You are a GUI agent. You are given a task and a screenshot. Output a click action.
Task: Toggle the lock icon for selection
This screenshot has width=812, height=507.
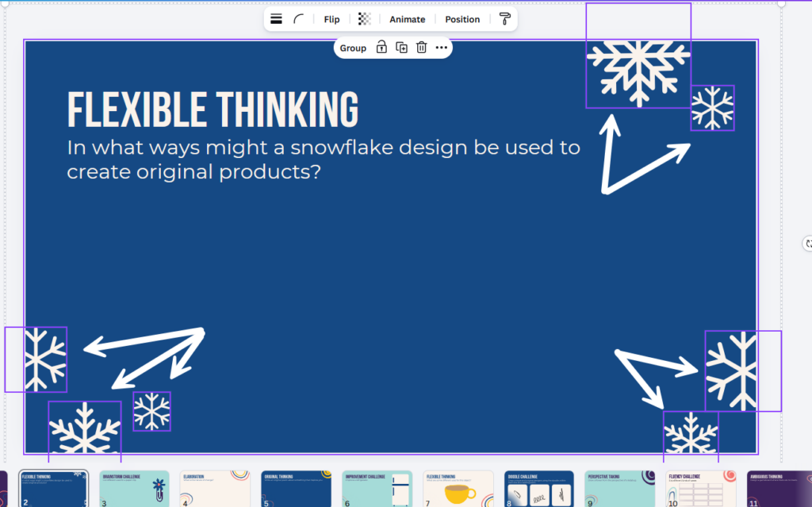pos(381,48)
